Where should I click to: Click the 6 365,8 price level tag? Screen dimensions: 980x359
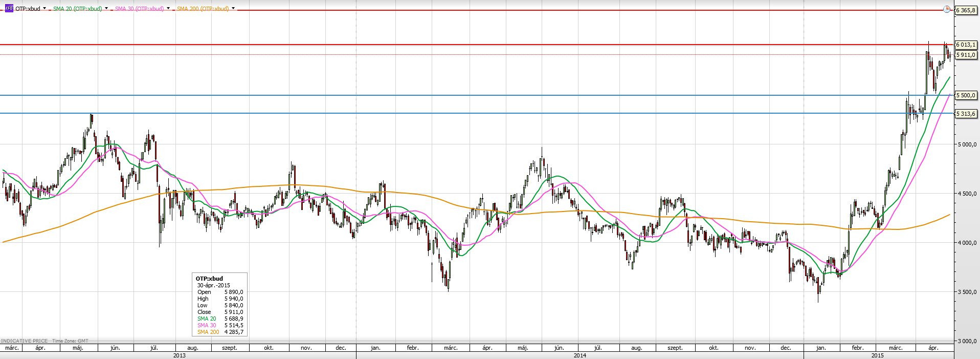coord(966,10)
